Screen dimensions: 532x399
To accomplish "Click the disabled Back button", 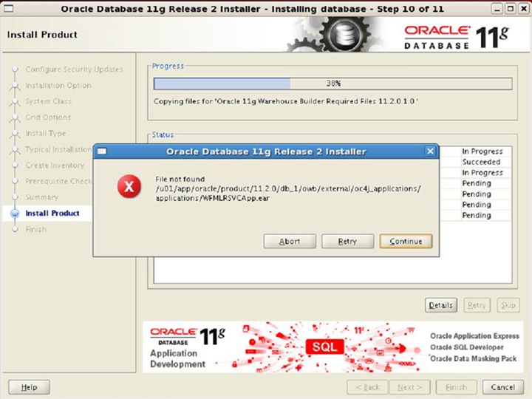I will click(x=367, y=387).
